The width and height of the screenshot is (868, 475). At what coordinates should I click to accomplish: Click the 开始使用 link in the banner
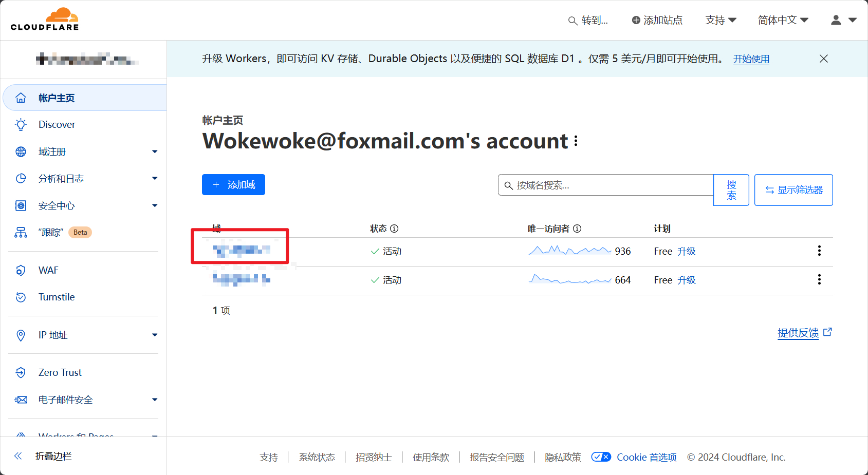751,59
